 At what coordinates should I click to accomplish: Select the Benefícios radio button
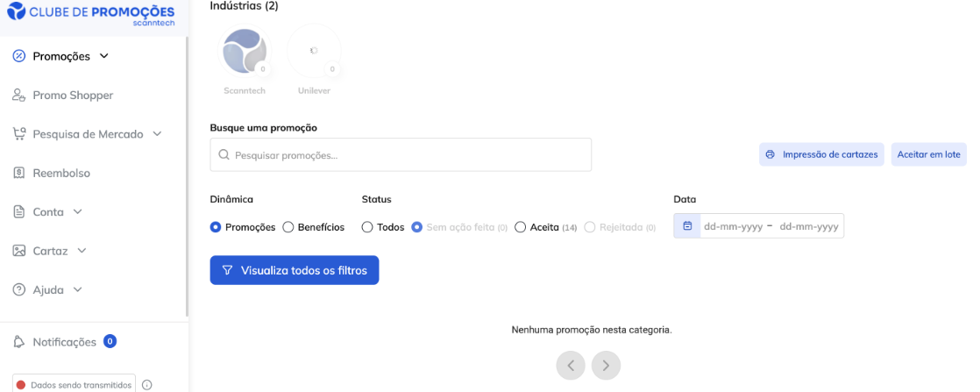coord(288,227)
